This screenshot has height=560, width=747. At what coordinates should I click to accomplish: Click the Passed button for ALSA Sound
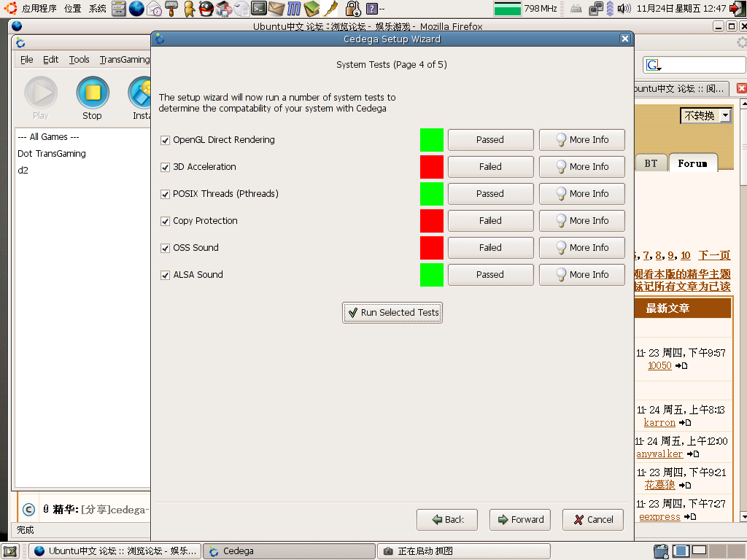click(491, 275)
